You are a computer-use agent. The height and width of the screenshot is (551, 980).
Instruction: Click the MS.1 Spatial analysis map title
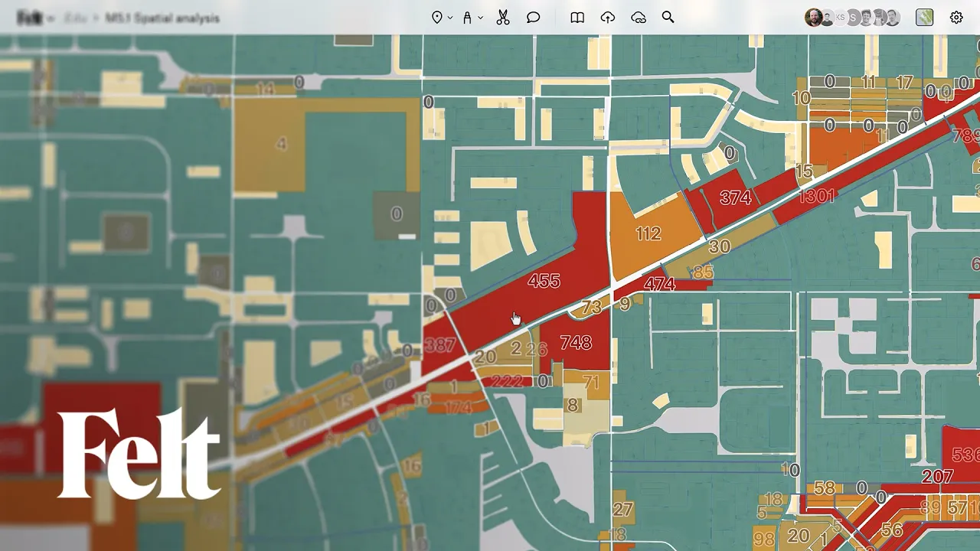pyautogui.click(x=163, y=18)
